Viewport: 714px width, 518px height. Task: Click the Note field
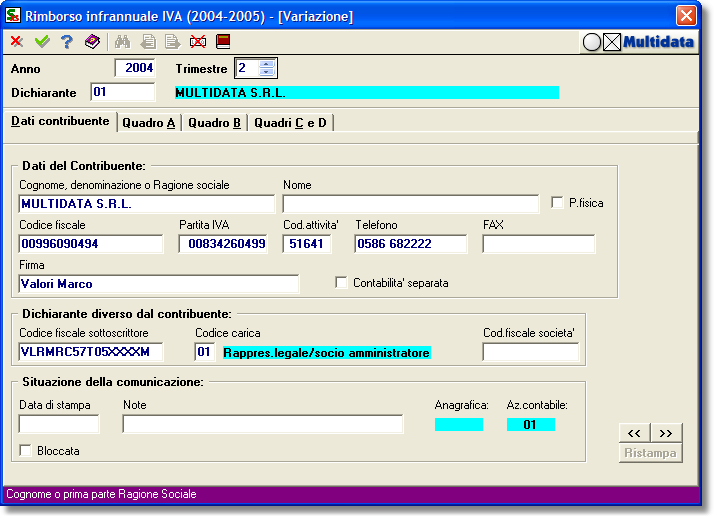(263, 424)
